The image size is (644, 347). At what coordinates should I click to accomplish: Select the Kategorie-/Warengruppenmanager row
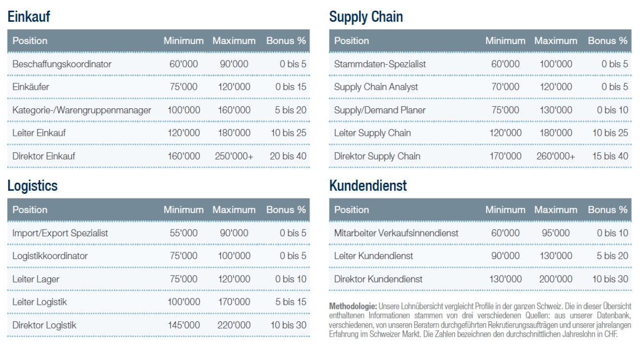158,110
